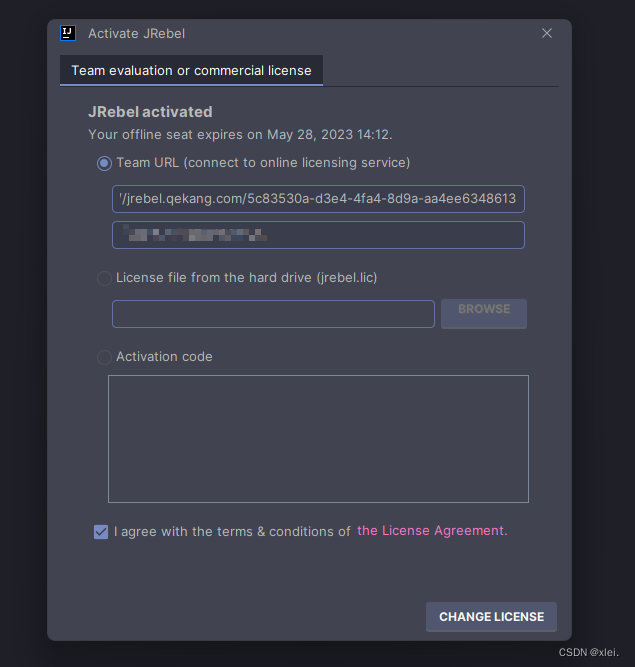This screenshot has height=667, width=635.
Task: Click the CHANGE LICENSE button
Action: click(491, 617)
